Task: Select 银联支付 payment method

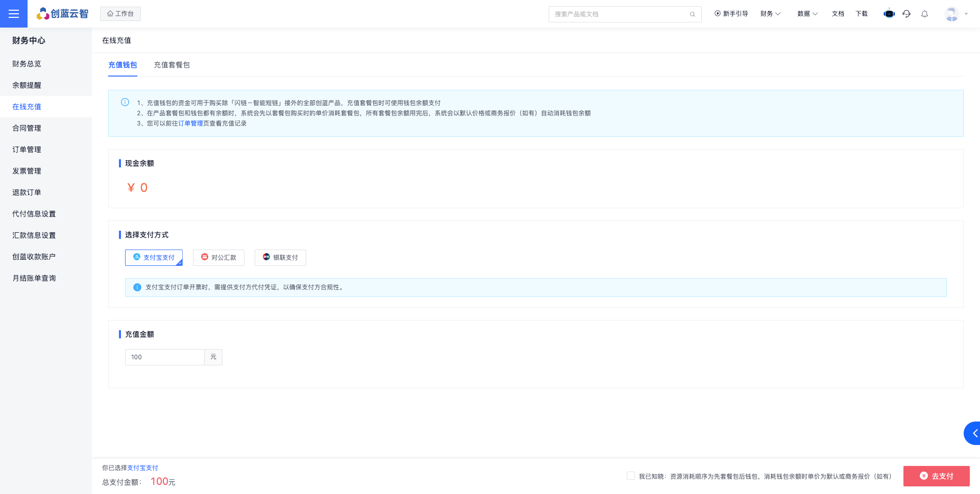Action: pos(280,258)
